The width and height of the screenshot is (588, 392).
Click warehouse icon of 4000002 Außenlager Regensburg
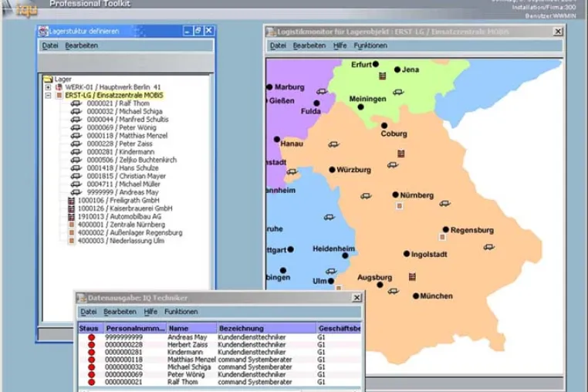click(71, 233)
